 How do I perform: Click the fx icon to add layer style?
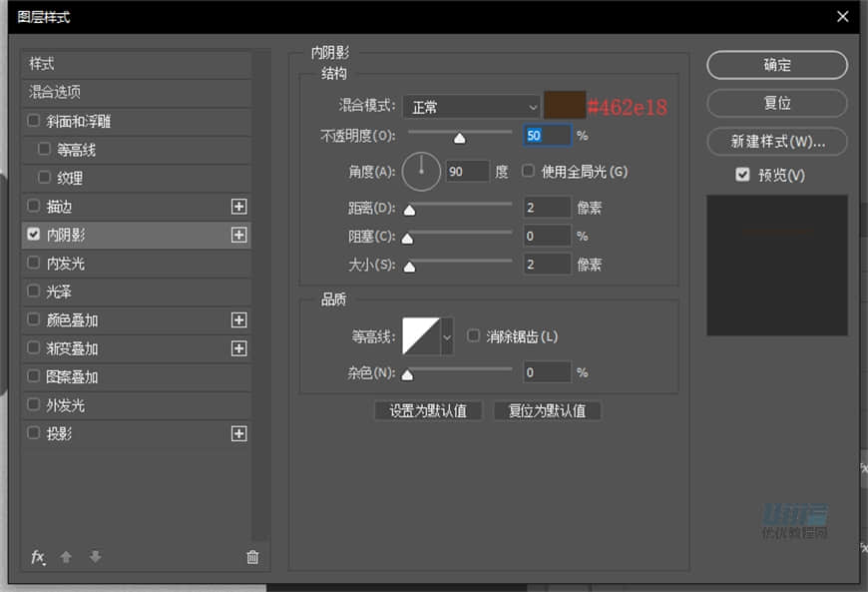(x=38, y=557)
